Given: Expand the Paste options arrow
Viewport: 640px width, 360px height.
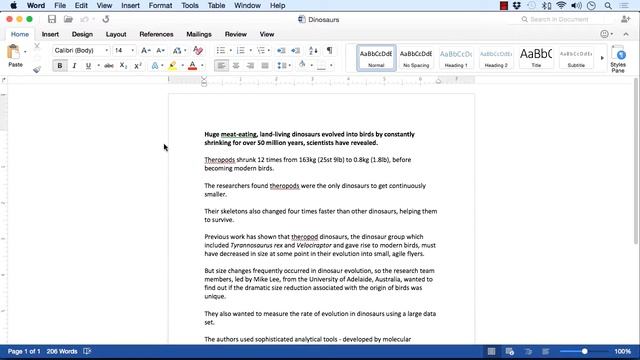Looking at the screenshot, I should (25, 52).
